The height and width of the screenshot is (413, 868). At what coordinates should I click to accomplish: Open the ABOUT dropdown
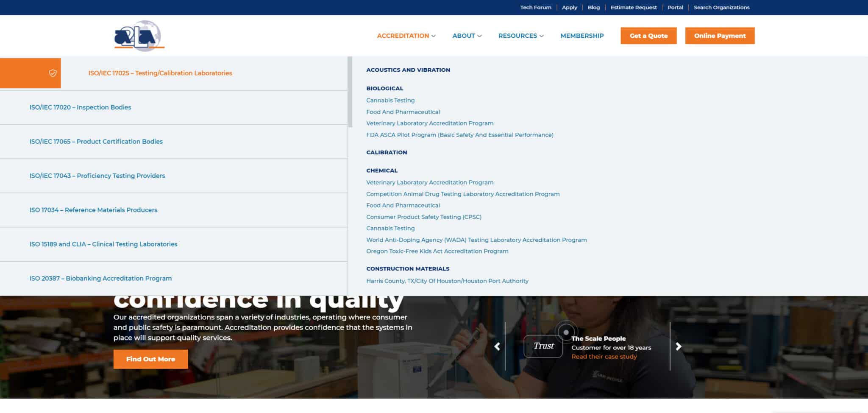(x=464, y=36)
